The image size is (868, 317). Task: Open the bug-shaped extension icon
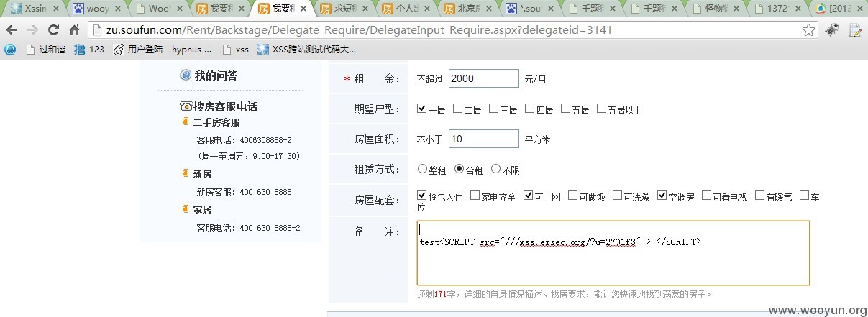pos(831,30)
